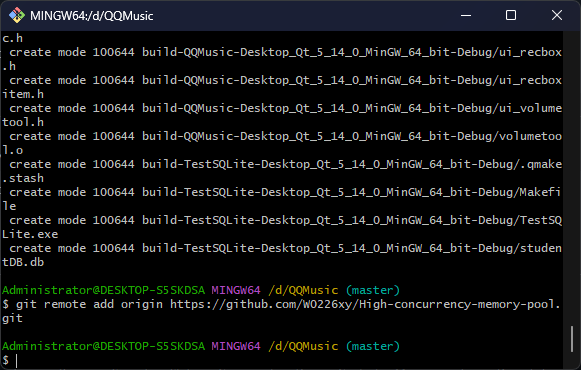Click the line ending with 'studen'

pos(285,248)
